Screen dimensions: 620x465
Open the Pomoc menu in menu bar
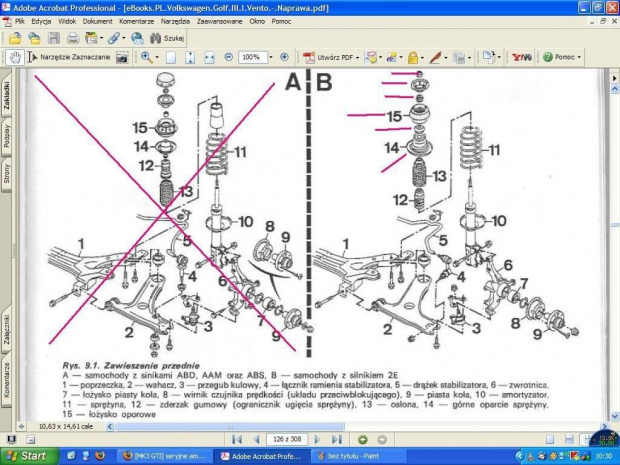tap(281, 22)
